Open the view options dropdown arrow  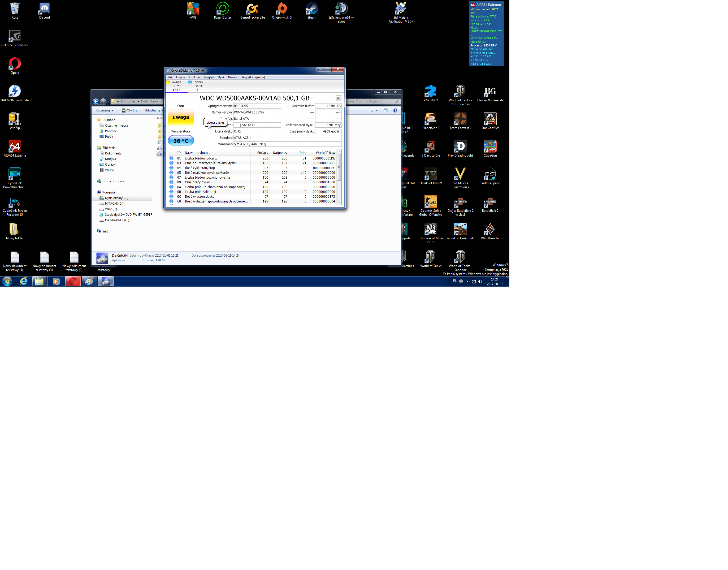tap(377, 110)
